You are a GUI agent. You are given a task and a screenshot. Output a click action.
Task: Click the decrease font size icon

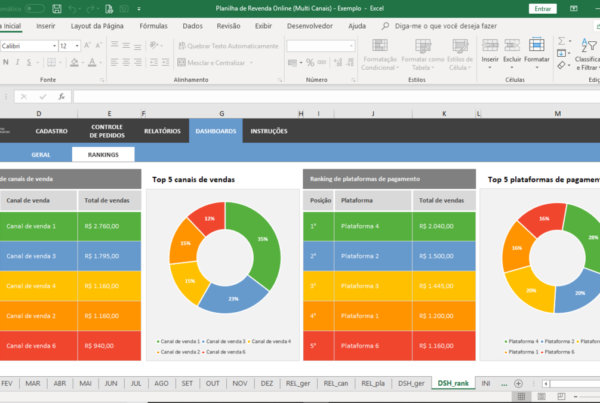click(99, 46)
